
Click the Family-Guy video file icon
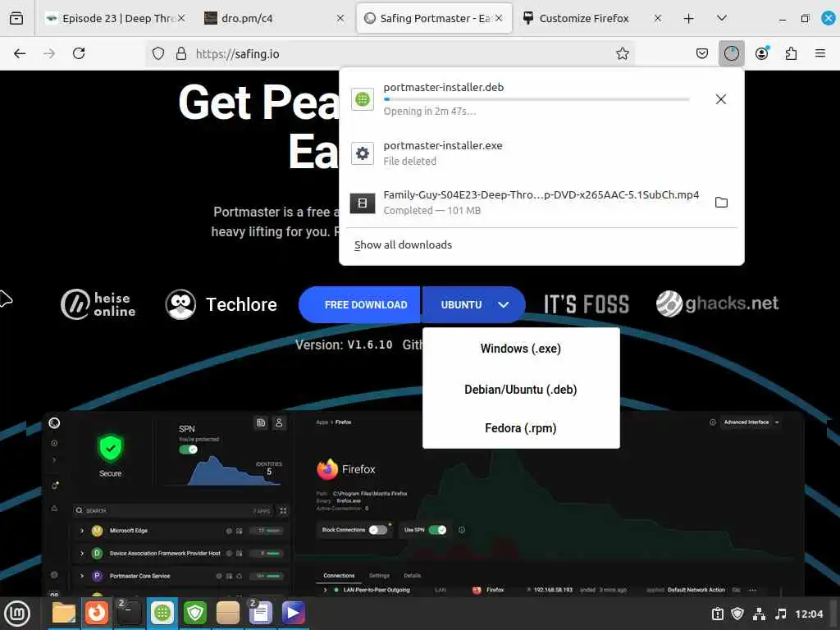[x=363, y=203]
